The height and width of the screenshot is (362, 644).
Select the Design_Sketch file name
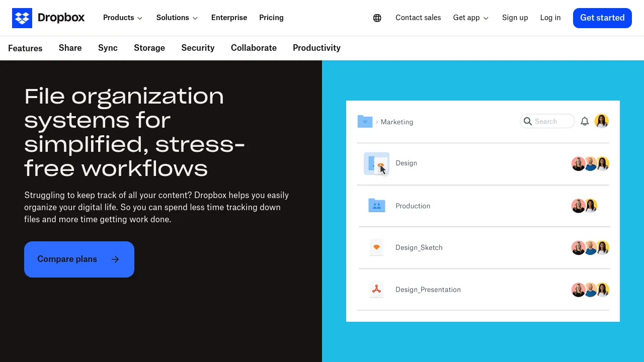coord(419,248)
